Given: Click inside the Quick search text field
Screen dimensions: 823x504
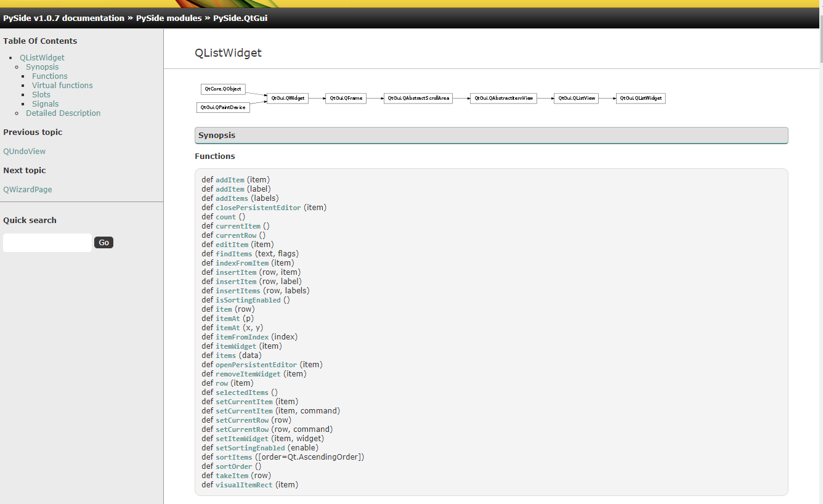Looking at the screenshot, I should tap(47, 242).
